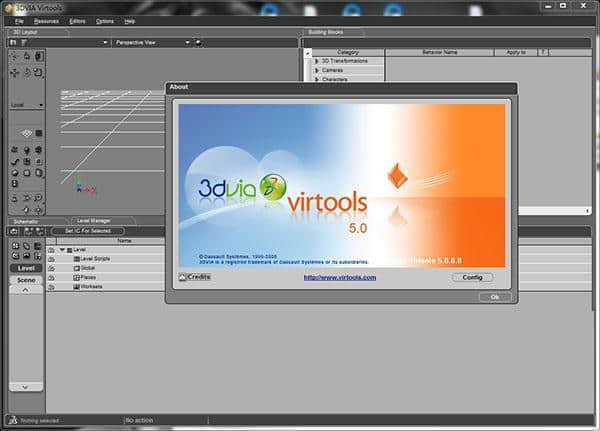The width and height of the screenshot is (600, 431).
Task: Switch to the Level Manager tab
Action: click(92, 221)
